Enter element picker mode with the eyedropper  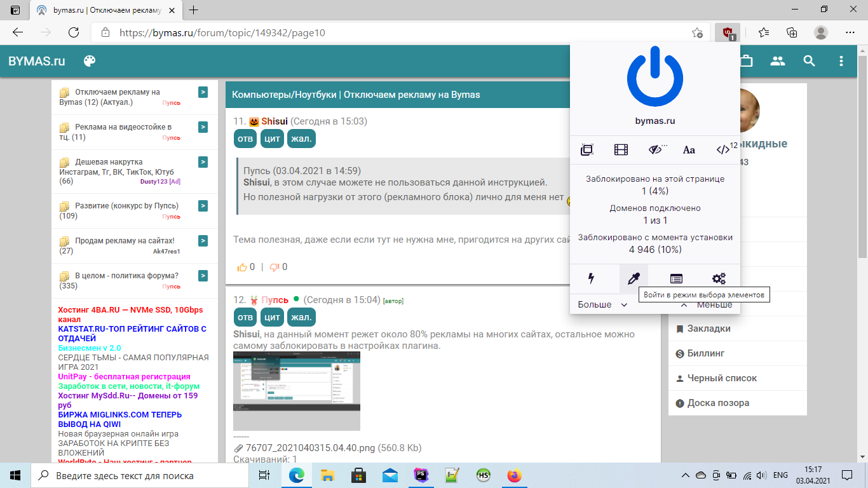click(x=634, y=278)
